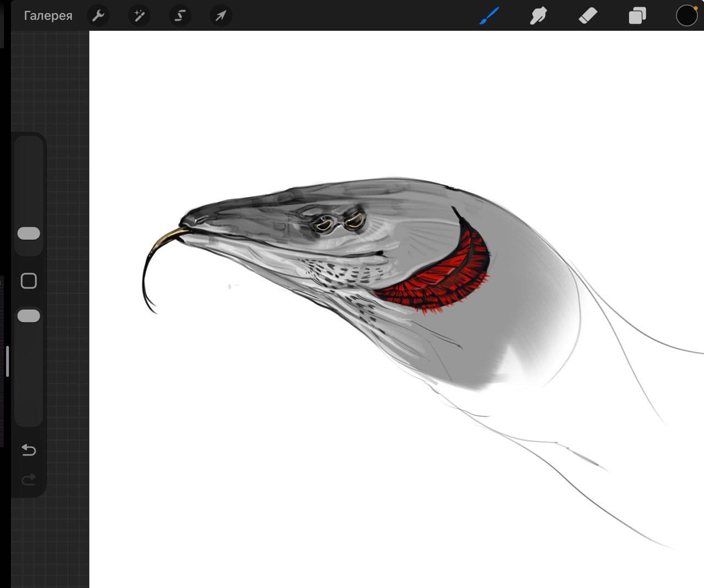
Task: Select the Smudge tool
Action: click(x=538, y=15)
